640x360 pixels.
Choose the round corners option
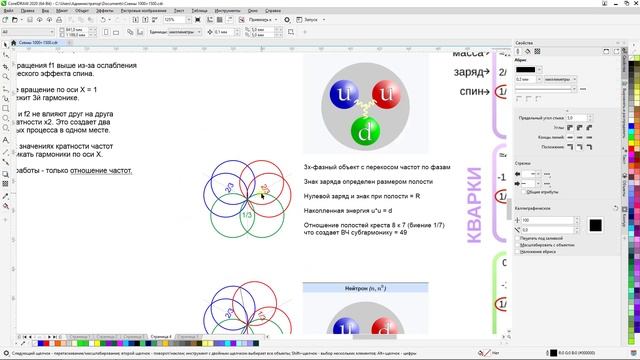pyautogui.click(x=580, y=128)
